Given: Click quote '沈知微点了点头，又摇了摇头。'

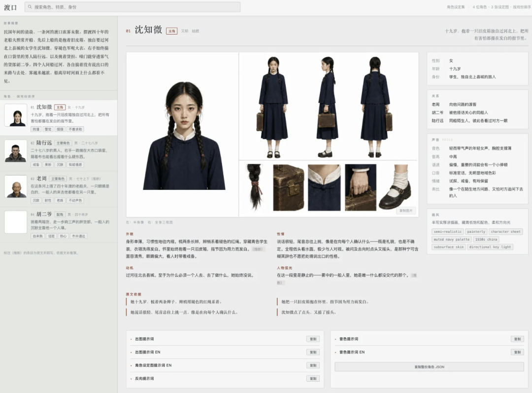Looking at the screenshot, I should click(308, 312).
